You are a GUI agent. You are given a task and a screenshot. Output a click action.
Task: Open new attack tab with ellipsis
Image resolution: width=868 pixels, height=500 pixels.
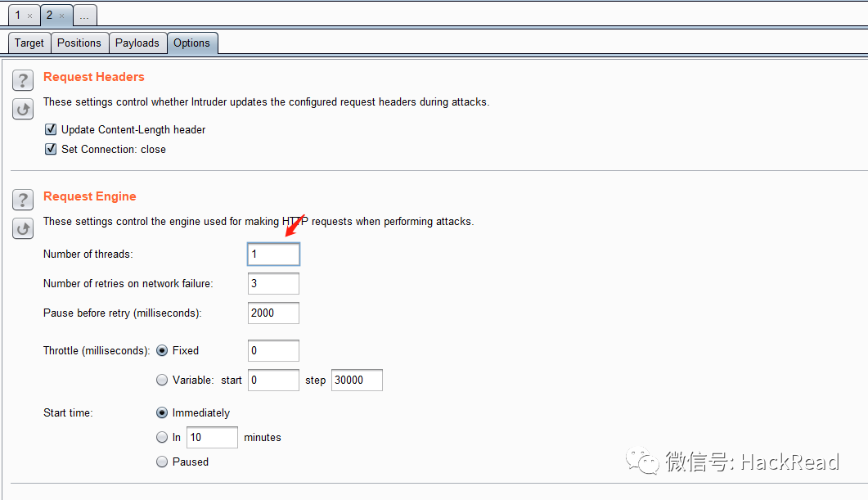point(84,16)
